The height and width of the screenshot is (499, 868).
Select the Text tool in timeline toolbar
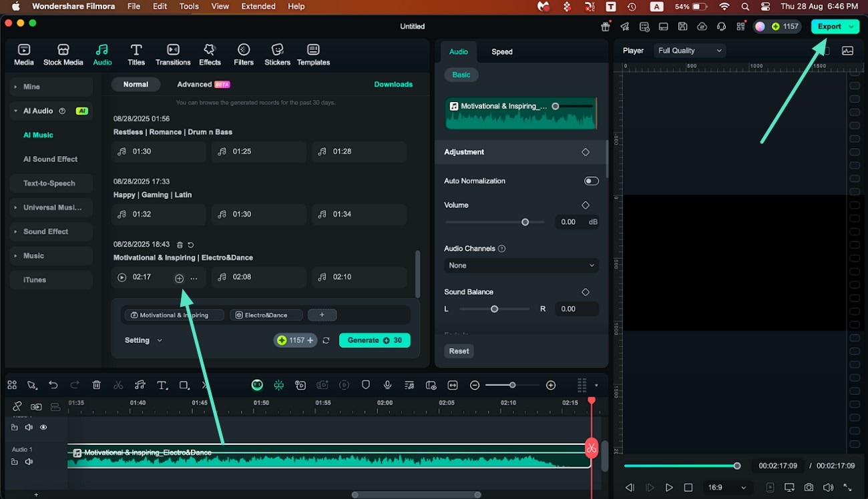(162, 385)
